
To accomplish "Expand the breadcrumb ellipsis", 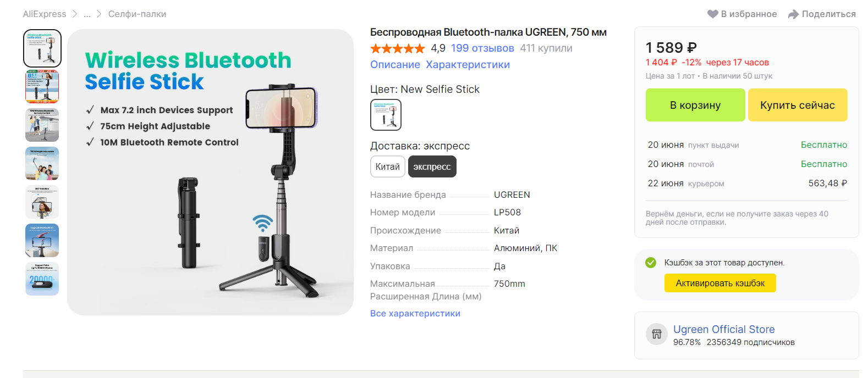I will click(x=87, y=14).
